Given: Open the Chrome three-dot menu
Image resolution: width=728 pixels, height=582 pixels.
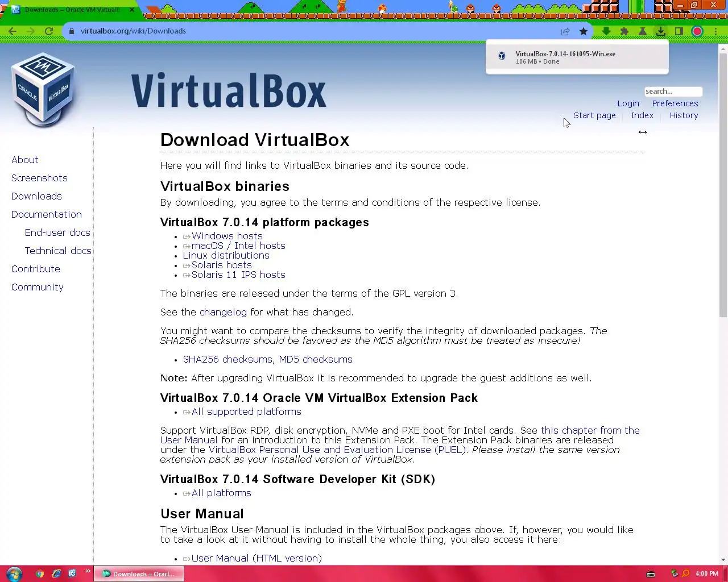Looking at the screenshot, I should (715, 31).
